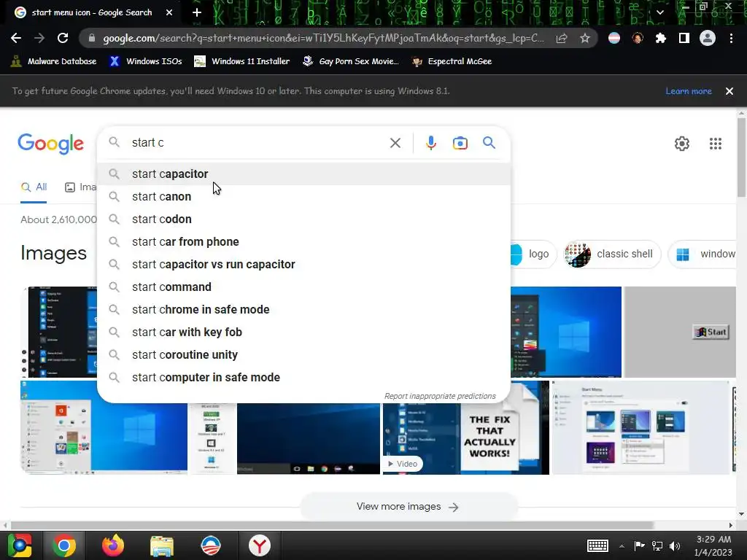Close the start menu icon tab
The width and height of the screenshot is (747, 560).
click(169, 12)
